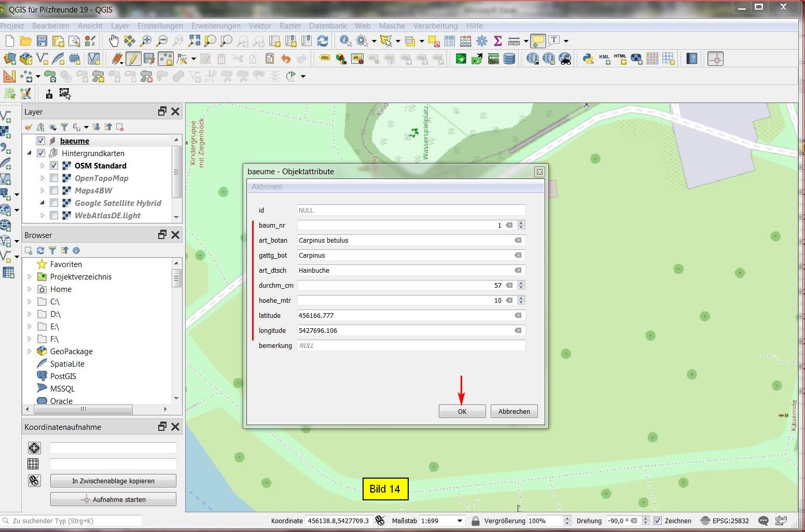Select the Pan Map hand tool
805x532 pixels.
click(x=113, y=41)
